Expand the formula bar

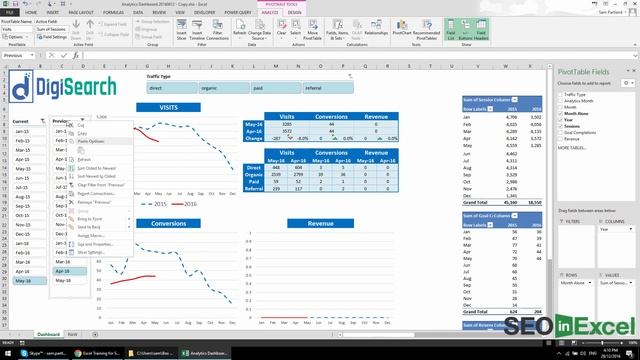point(636,55)
